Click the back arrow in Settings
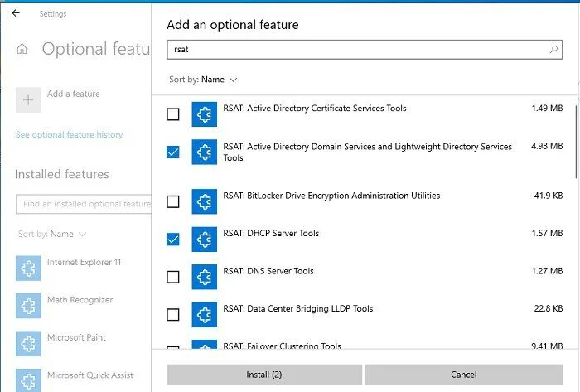Screen dimensions: 580x392 tap(16, 13)
